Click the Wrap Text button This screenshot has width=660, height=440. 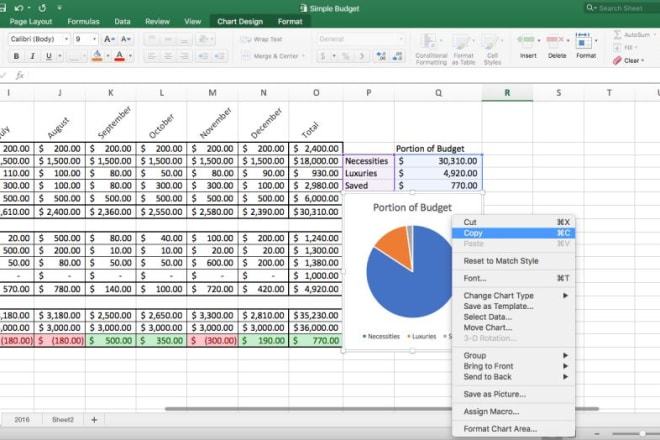tap(261, 39)
